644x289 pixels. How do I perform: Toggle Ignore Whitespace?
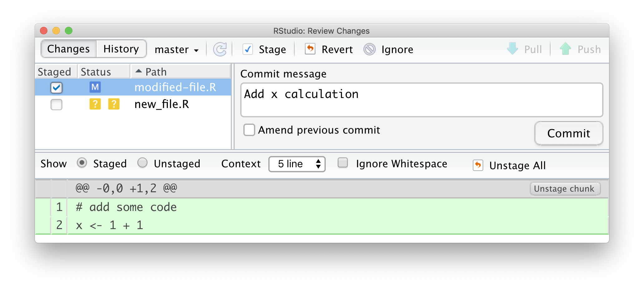(x=343, y=163)
